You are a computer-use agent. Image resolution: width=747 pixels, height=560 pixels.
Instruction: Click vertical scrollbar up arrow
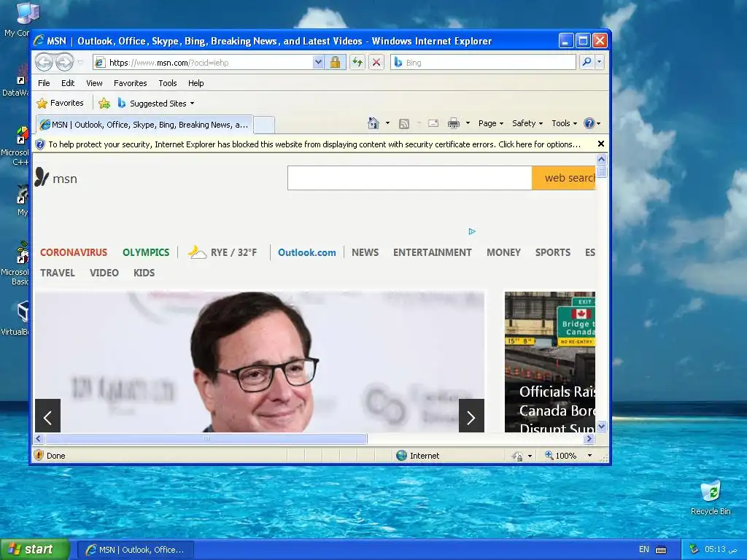[x=601, y=160]
